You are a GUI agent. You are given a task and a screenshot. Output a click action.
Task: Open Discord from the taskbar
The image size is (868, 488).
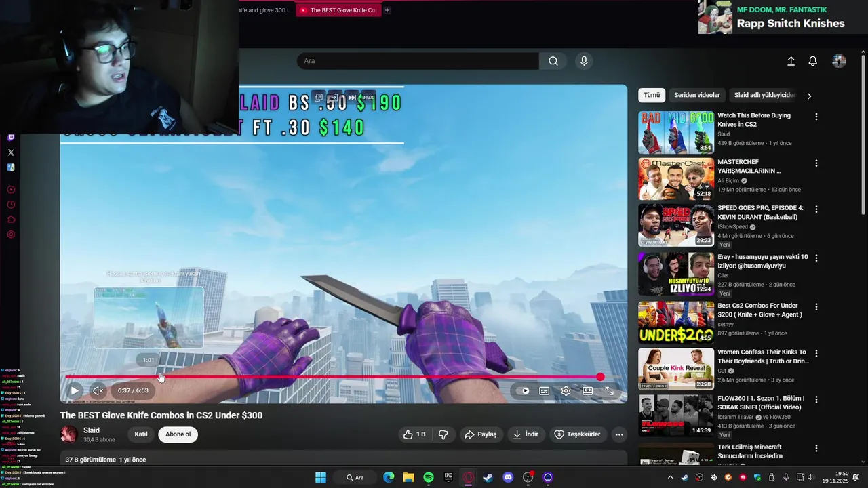click(508, 477)
